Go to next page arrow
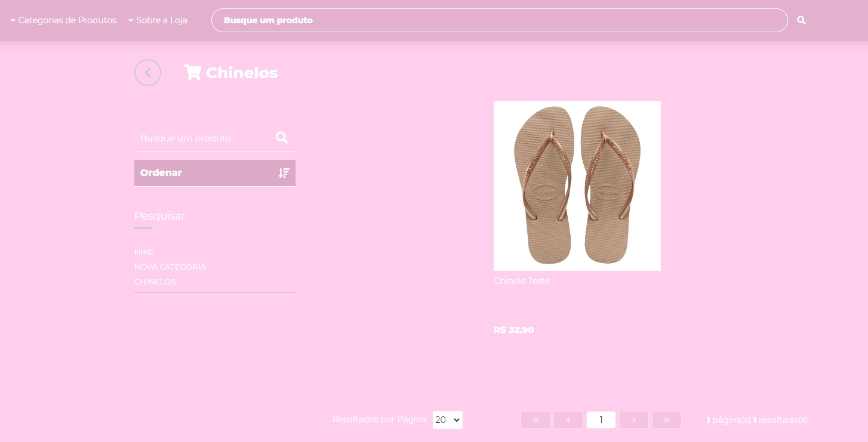868x442 pixels. [634, 420]
